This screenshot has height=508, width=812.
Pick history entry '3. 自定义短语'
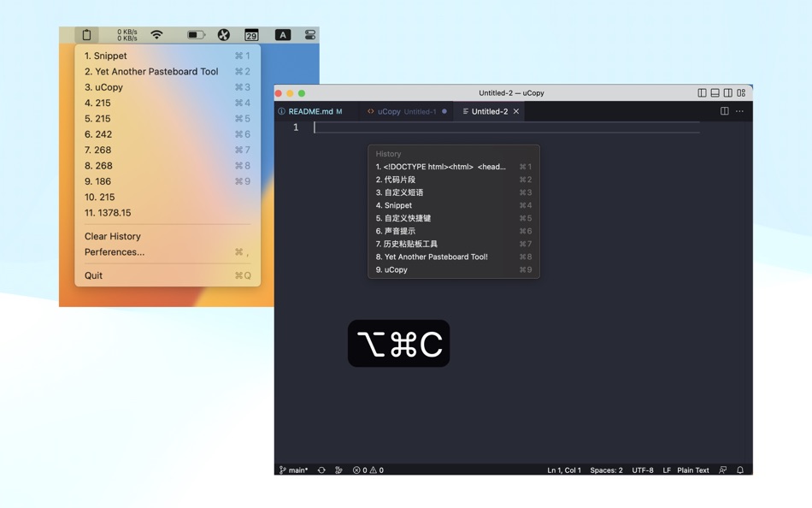pyautogui.click(x=454, y=192)
